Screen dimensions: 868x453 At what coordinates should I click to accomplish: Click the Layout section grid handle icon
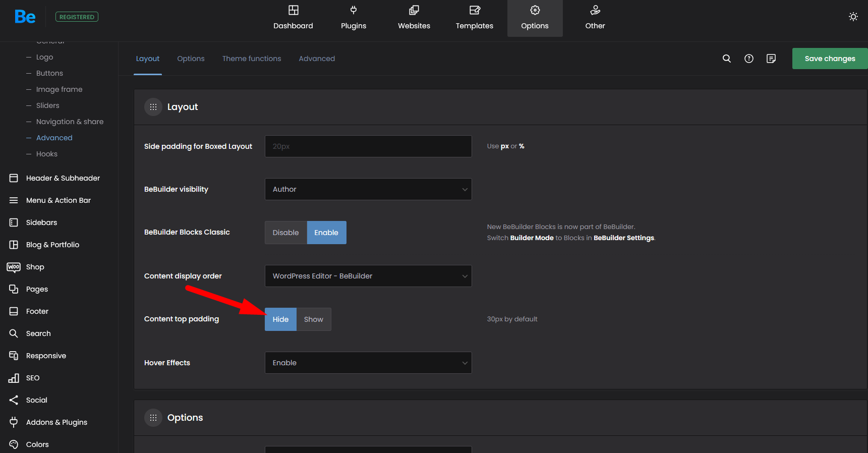click(153, 107)
